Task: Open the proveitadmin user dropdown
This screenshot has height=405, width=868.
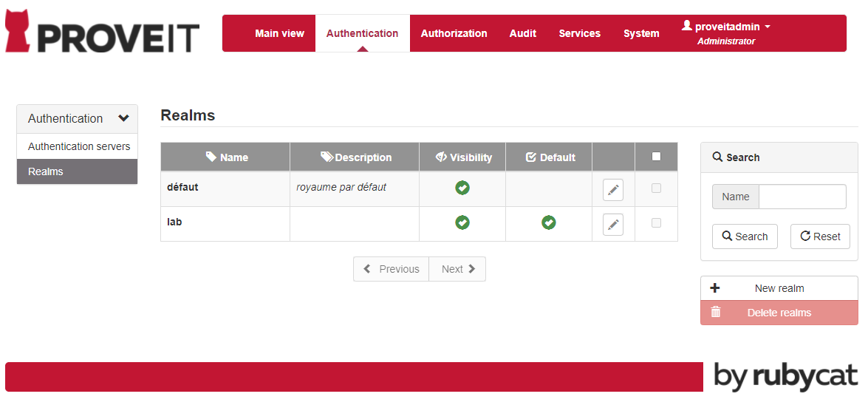Action: (726, 27)
